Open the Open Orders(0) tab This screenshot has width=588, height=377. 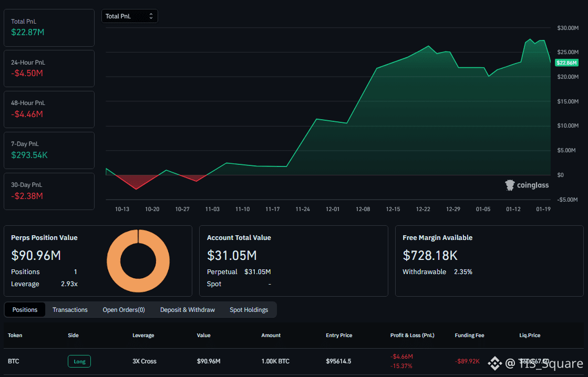pos(123,310)
